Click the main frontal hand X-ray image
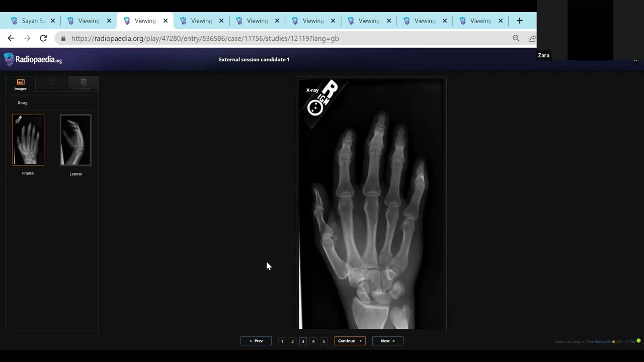Viewport: 644px width, 362px height. pyautogui.click(x=371, y=204)
